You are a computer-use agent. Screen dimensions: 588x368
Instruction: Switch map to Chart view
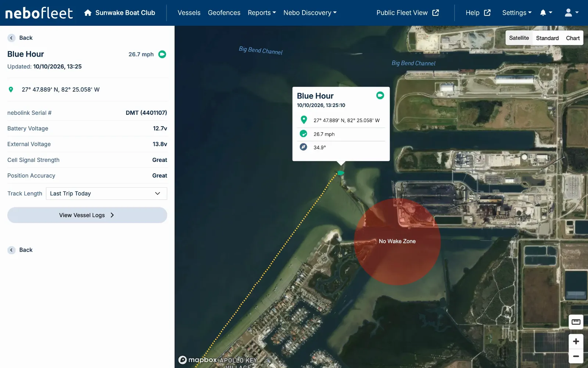point(573,38)
